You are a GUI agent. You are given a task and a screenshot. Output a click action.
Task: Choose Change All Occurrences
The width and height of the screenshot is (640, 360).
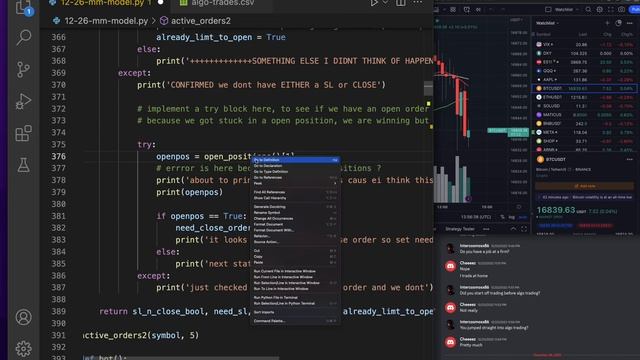[296, 218]
